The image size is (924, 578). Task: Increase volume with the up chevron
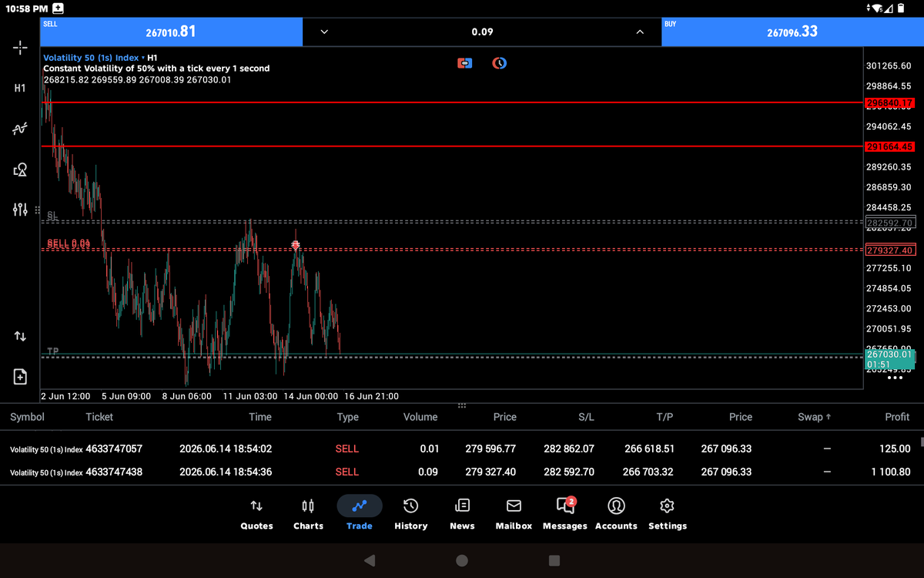(639, 32)
